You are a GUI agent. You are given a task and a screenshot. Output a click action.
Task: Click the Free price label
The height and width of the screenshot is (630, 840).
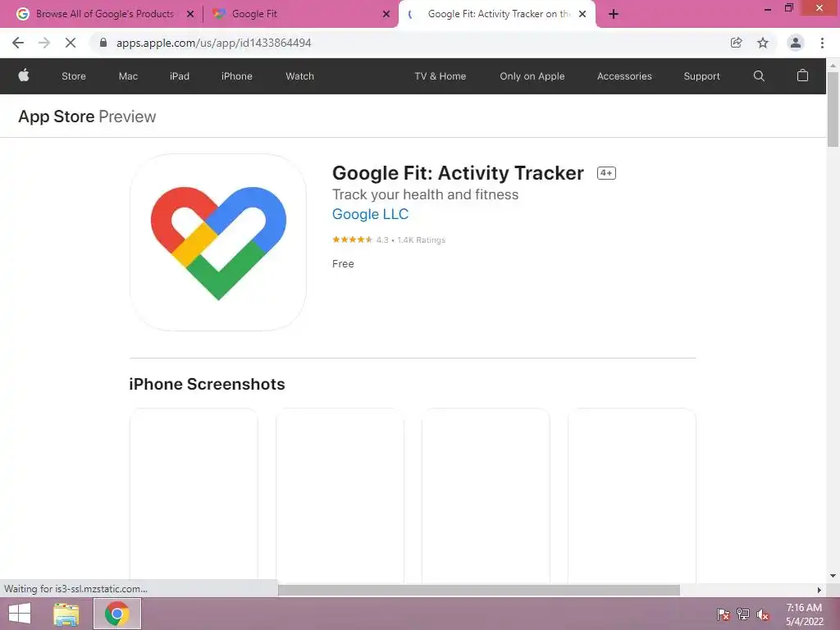click(343, 263)
